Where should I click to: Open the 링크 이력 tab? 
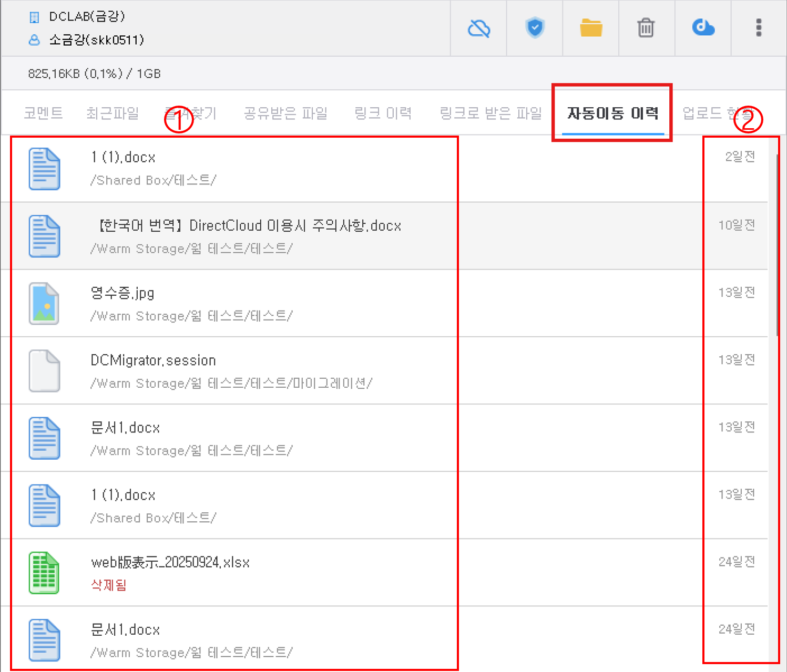pos(383,113)
